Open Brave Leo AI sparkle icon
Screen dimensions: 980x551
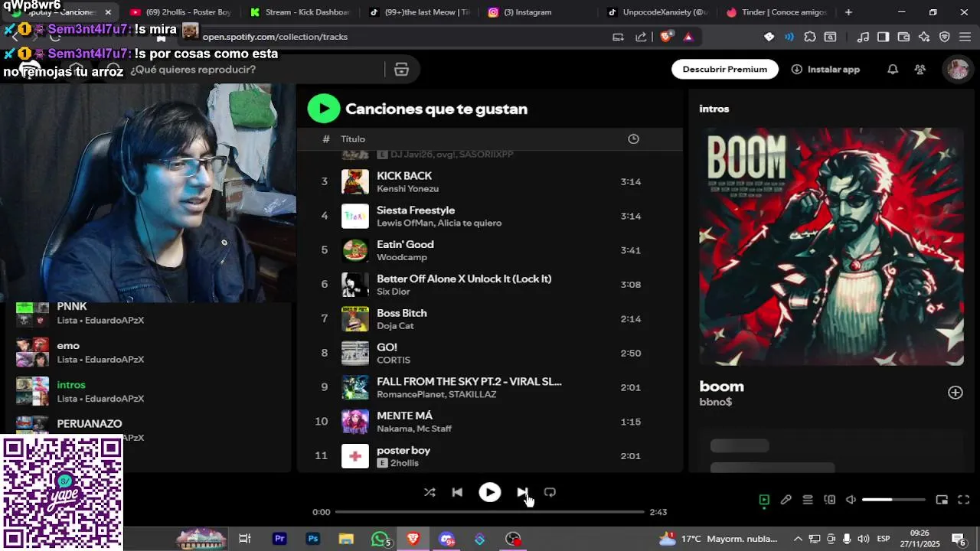(924, 37)
